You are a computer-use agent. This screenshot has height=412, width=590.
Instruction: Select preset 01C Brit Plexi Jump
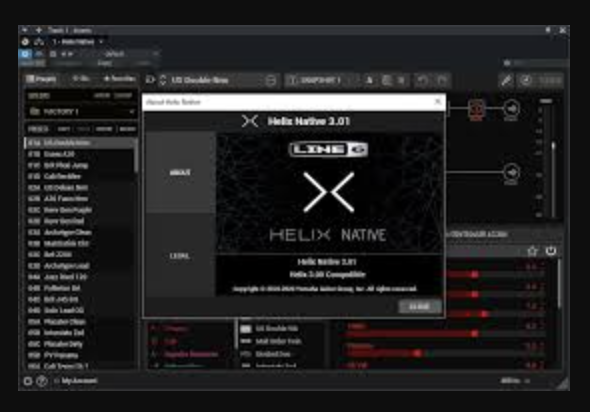pos(80,165)
